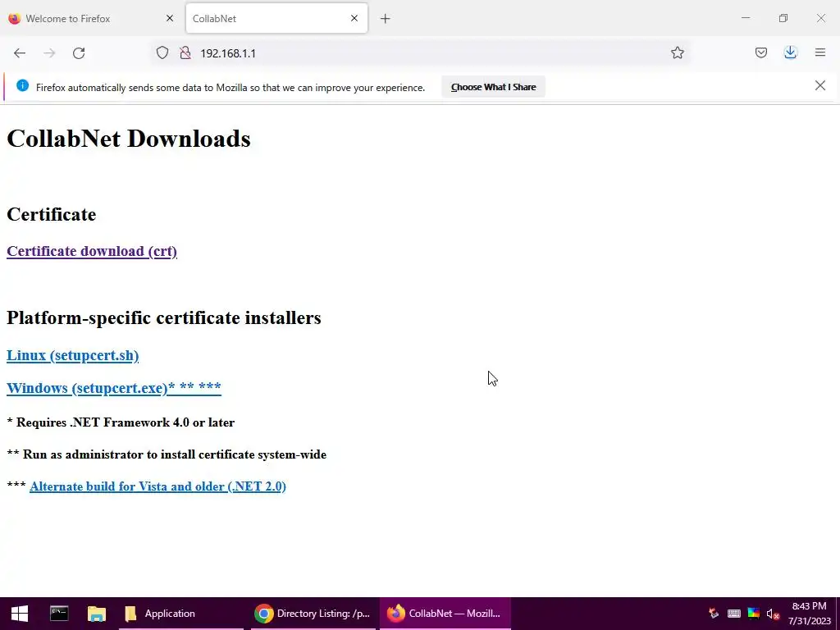Select the CollabNet tab
This screenshot has height=630, width=840.
pos(276,18)
